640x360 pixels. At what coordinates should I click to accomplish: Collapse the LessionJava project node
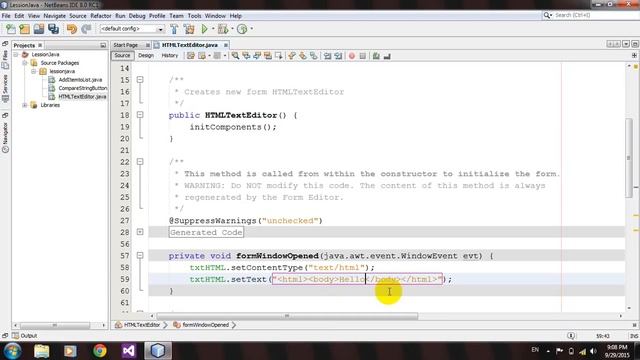pyautogui.click(x=16, y=54)
